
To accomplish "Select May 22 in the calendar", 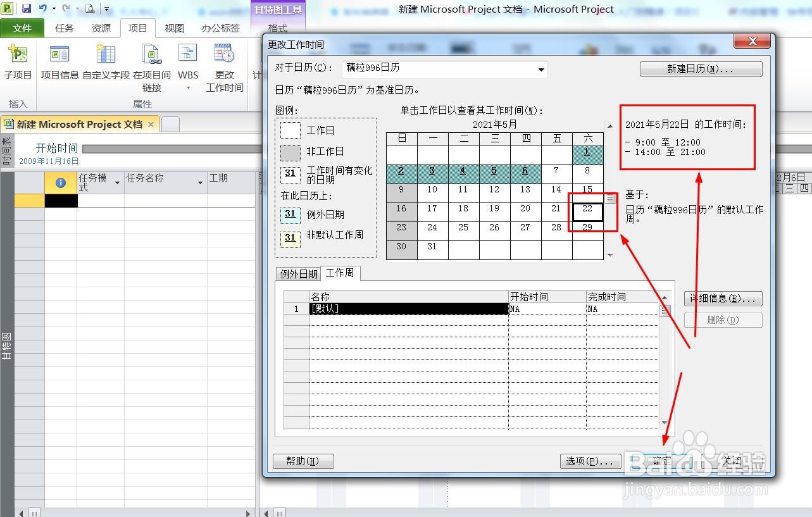I will [x=588, y=212].
